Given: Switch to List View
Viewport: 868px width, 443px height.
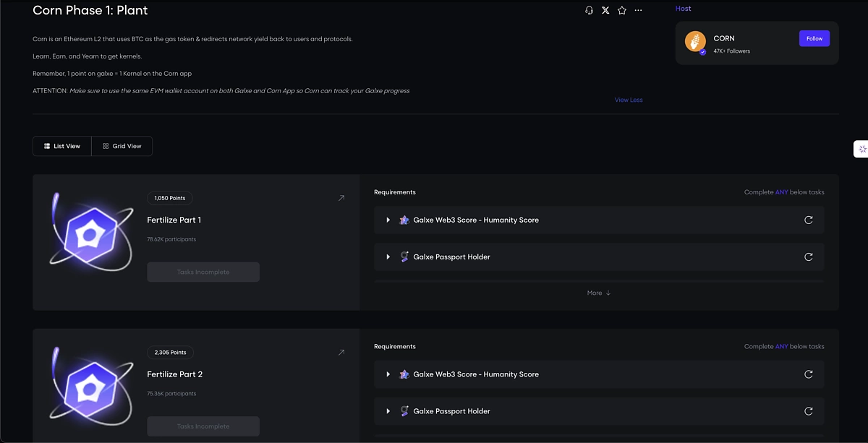Looking at the screenshot, I should pos(62,146).
